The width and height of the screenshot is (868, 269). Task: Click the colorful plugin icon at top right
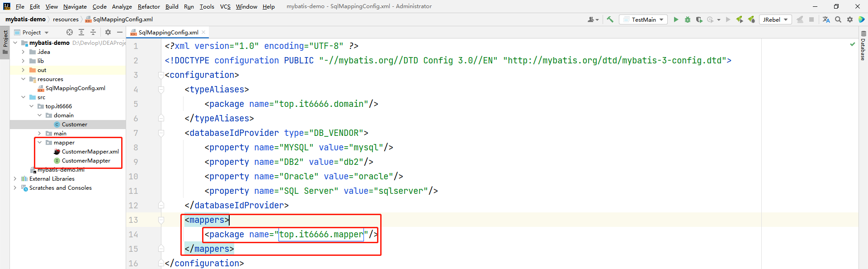(x=862, y=19)
